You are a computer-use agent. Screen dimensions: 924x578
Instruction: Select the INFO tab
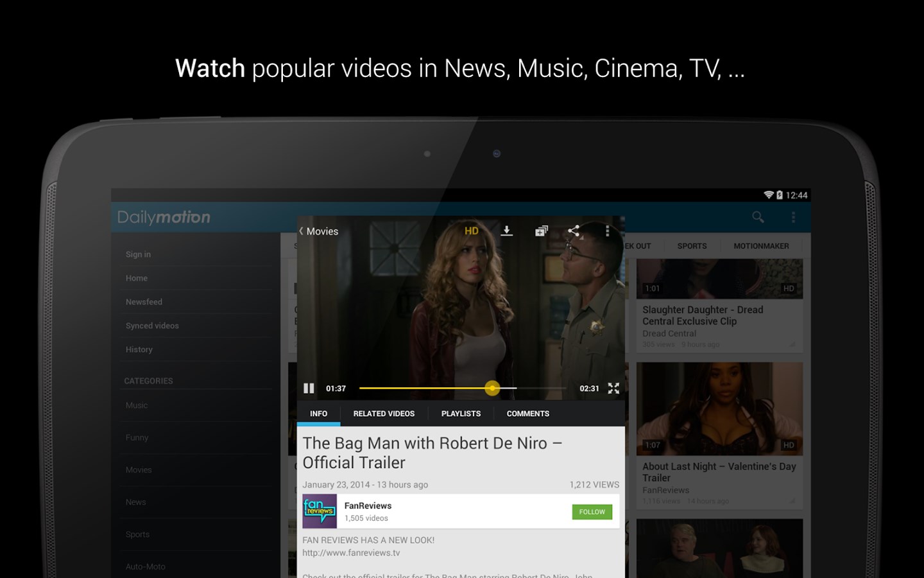[318, 414]
